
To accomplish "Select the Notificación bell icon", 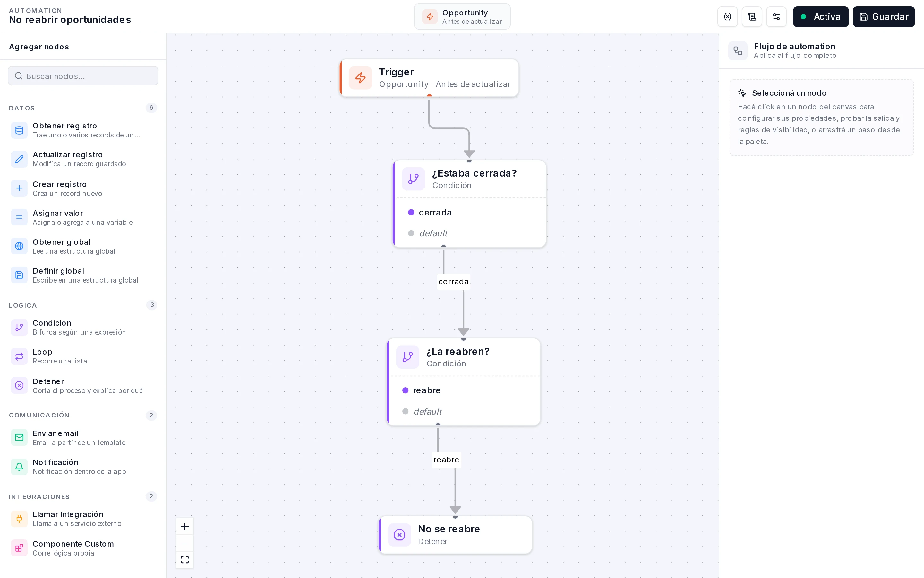I will (x=19, y=467).
